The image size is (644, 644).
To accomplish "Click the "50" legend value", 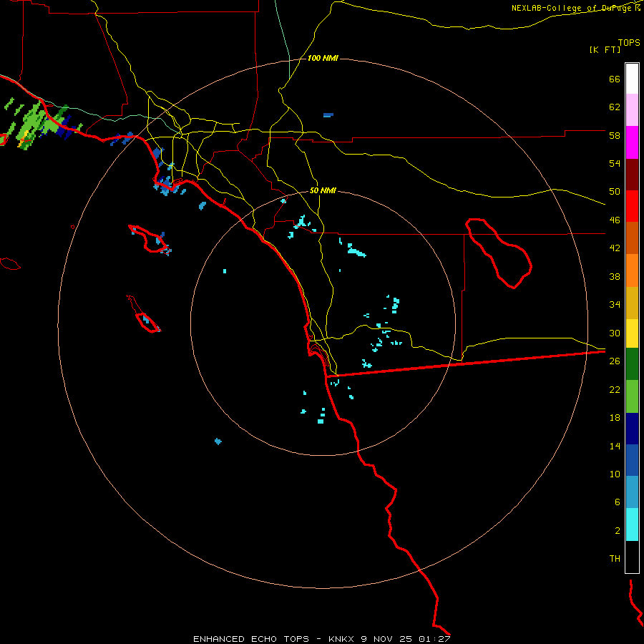I will coord(615,192).
